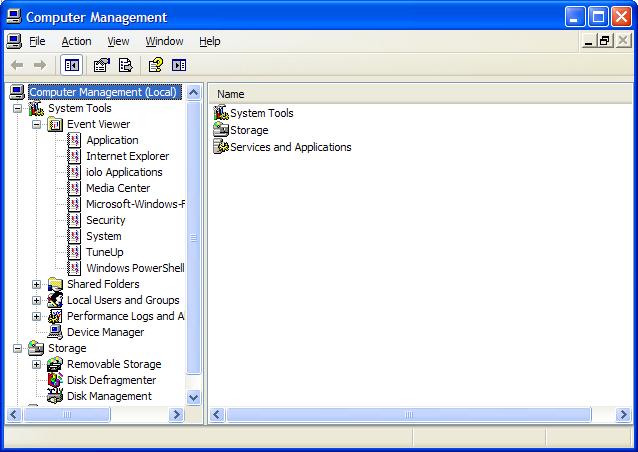This screenshot has width=638, height=452.
Task: Select "Disk Management" text in tree
Action: (x=109, y=396)
